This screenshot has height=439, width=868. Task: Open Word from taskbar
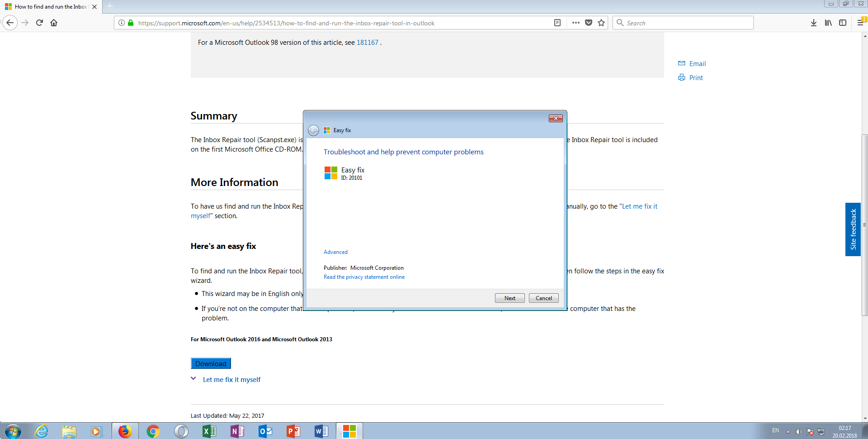[321, 431]
